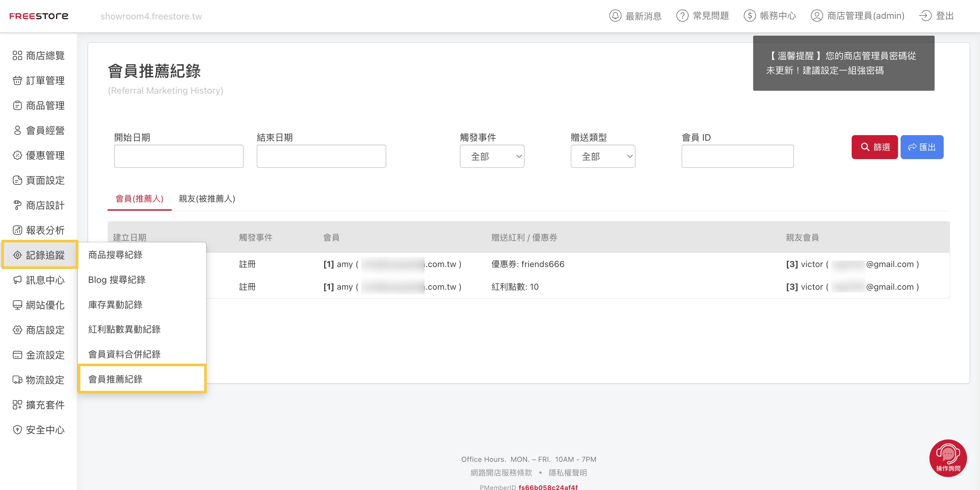Choose 紅利點數異動紀錄 from the submenu
The image size is (980, 490).
[124, 329]
